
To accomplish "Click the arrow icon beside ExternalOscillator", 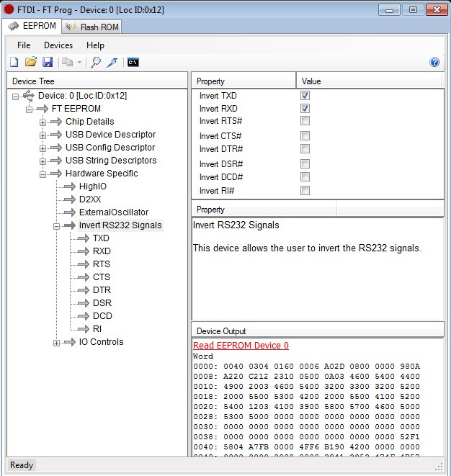I will [70, 212].
